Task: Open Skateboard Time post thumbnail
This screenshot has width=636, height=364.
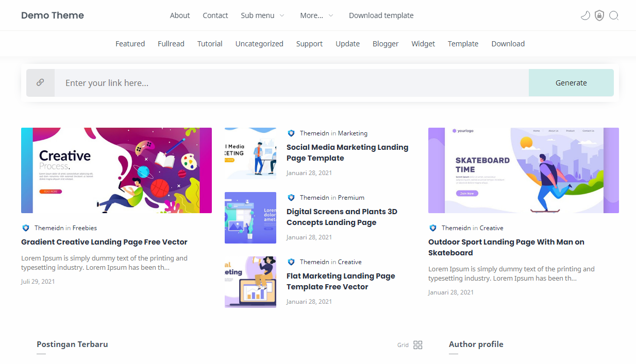Action: click(524, 170)
